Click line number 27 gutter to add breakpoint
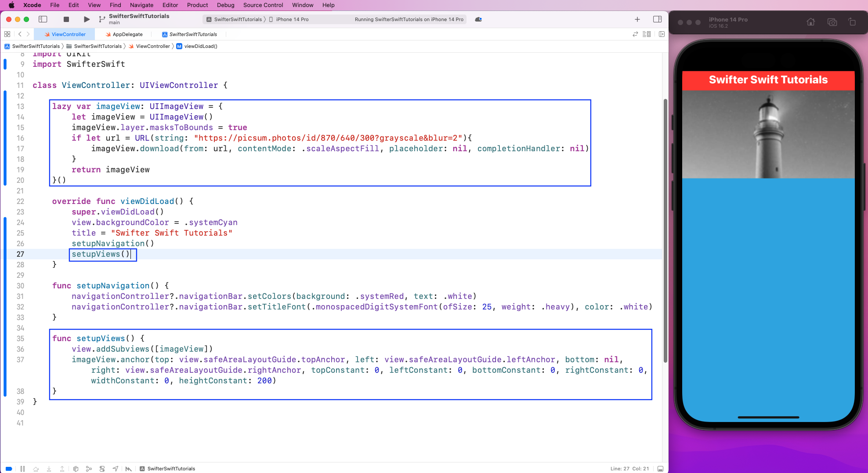 (x=20, y=254)
